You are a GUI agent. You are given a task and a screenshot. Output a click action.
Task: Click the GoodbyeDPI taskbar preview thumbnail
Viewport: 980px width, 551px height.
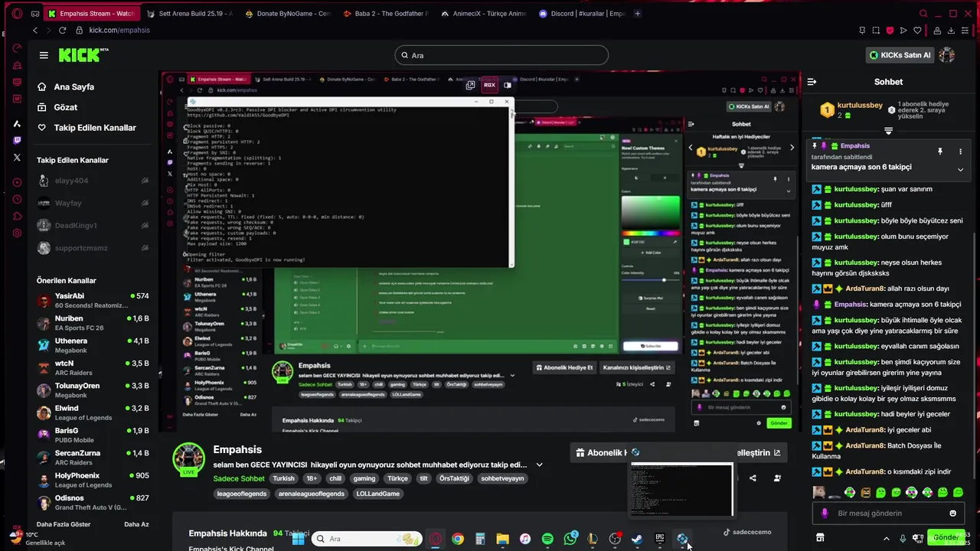pos(681,490)
